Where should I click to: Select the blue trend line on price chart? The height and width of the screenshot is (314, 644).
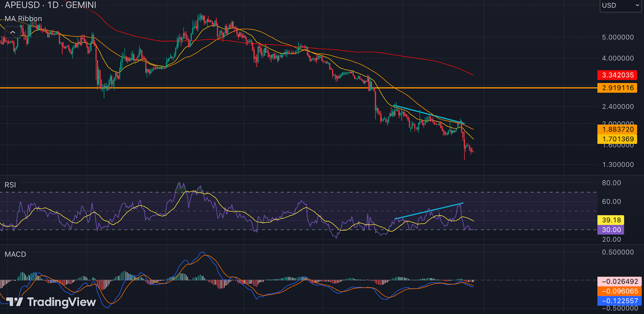click(x=429, y=114)
